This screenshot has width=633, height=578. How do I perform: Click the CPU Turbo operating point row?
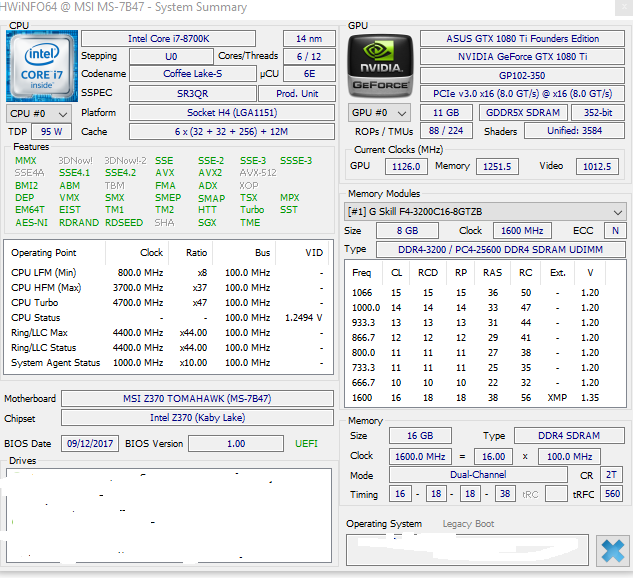coord(168,303)
